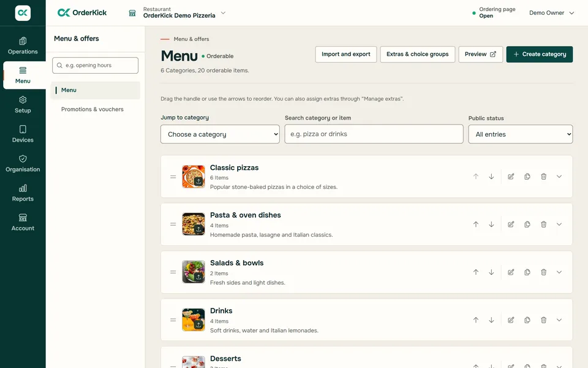
Task: Open the Public status dropdown
Action: (521, 134)
